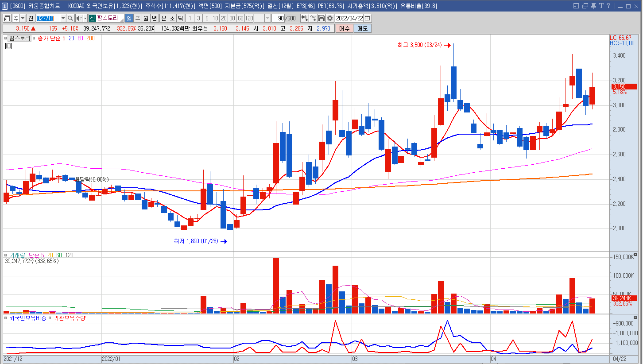
Task: Click the numbered 1 window icon
Action: (x=4, y=6)
